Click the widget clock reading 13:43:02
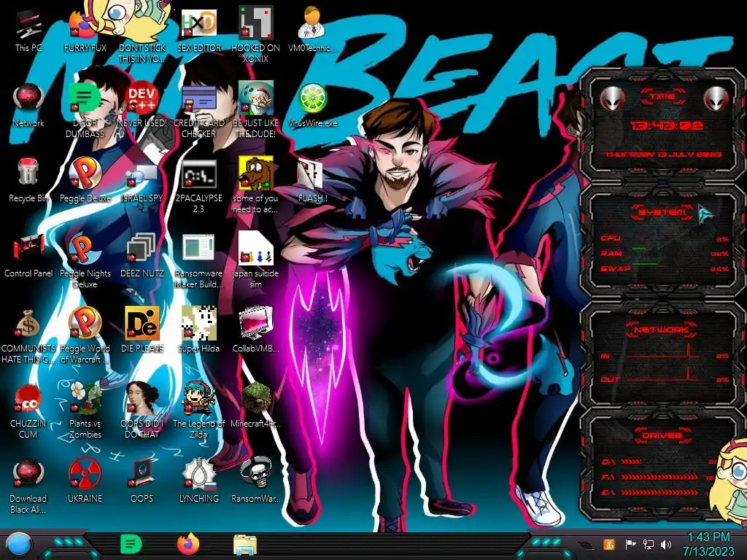The width and height of the screenshot is (747, 560). pos(667,125)
